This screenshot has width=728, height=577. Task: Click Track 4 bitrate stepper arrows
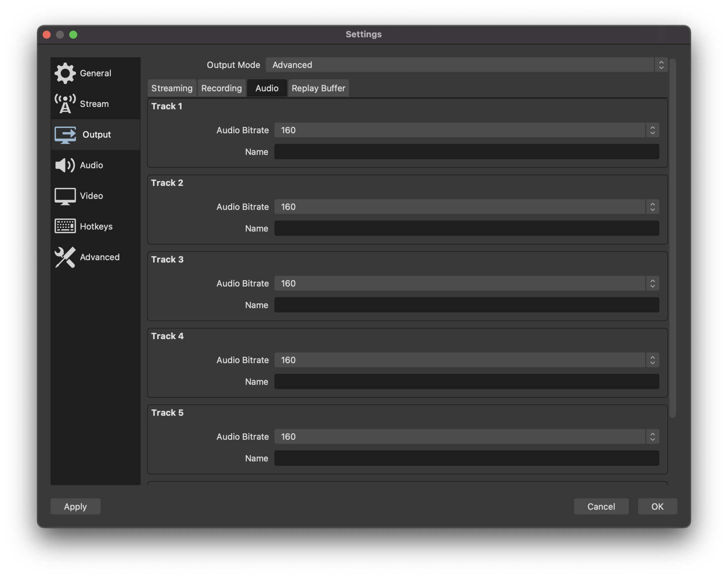click(x=653, y=360)
